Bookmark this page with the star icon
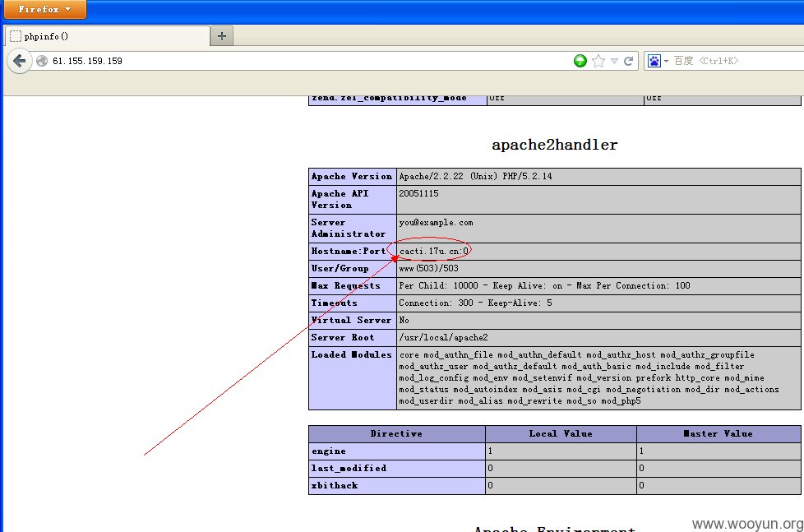Screen dimensions: 804x532 (598, 61)
